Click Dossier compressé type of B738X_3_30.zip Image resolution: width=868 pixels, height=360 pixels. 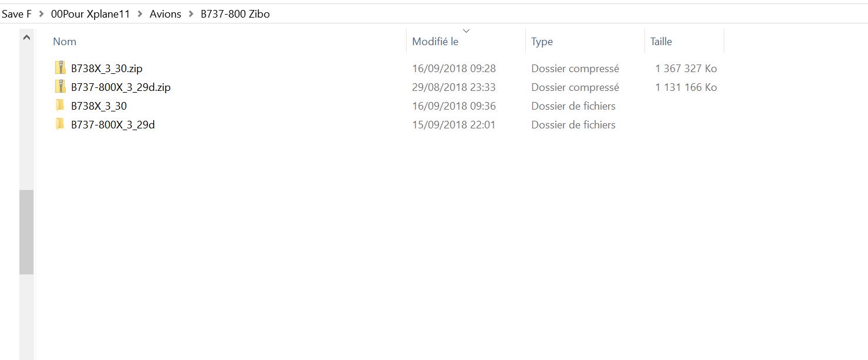pyautogui.click(x=575, y=69)
